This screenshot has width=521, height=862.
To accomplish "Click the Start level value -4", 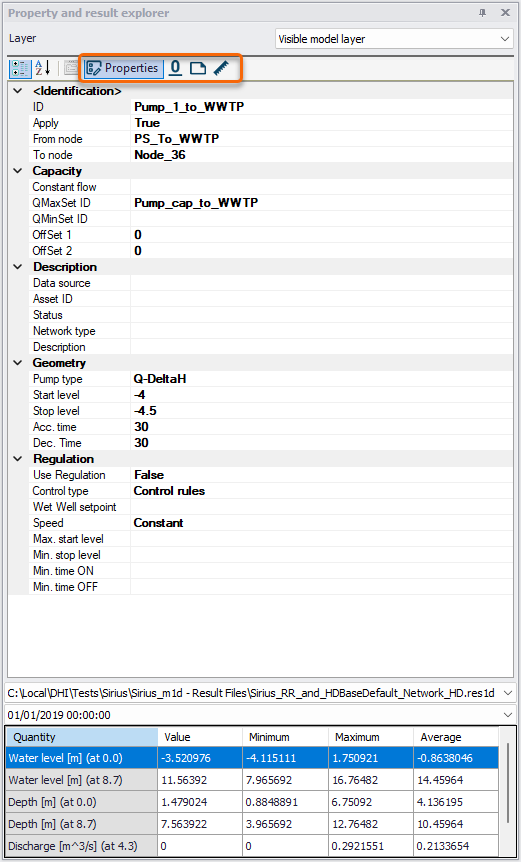I will [140, 395].
